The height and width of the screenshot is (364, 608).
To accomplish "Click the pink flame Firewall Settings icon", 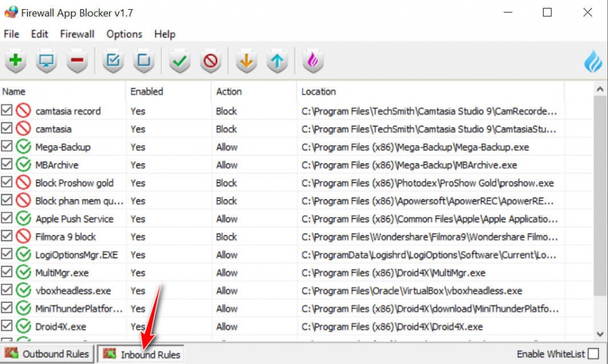I will 313,61.
